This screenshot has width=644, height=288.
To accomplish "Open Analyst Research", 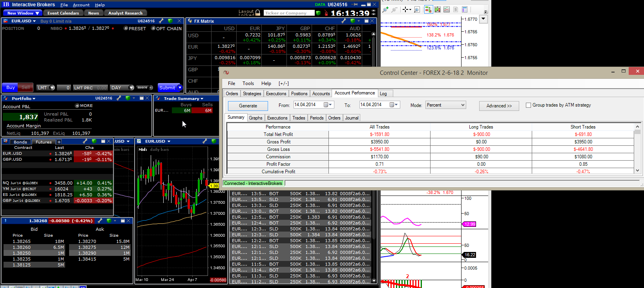I will click(125, 13).
